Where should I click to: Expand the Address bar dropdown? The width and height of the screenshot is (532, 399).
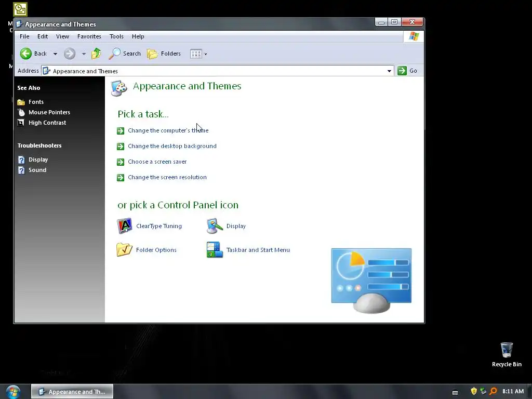point(389,71)
